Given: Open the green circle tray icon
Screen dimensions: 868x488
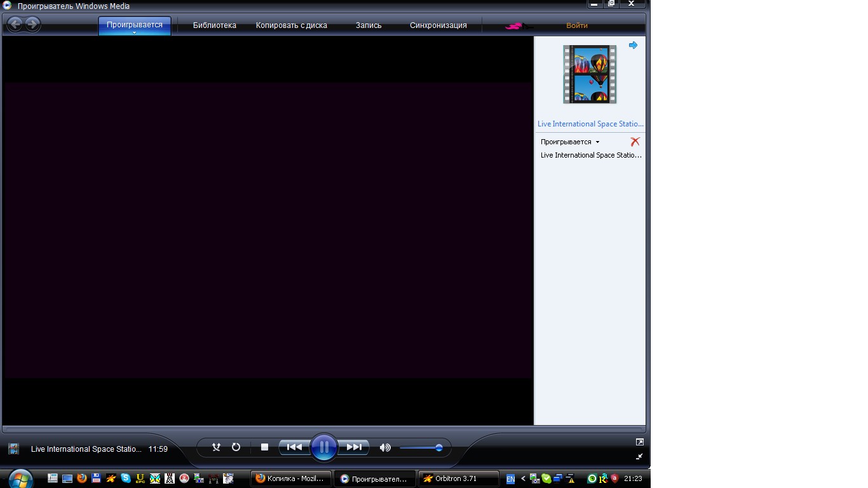Looking at the screenshot, I should (x=592, y=478).
